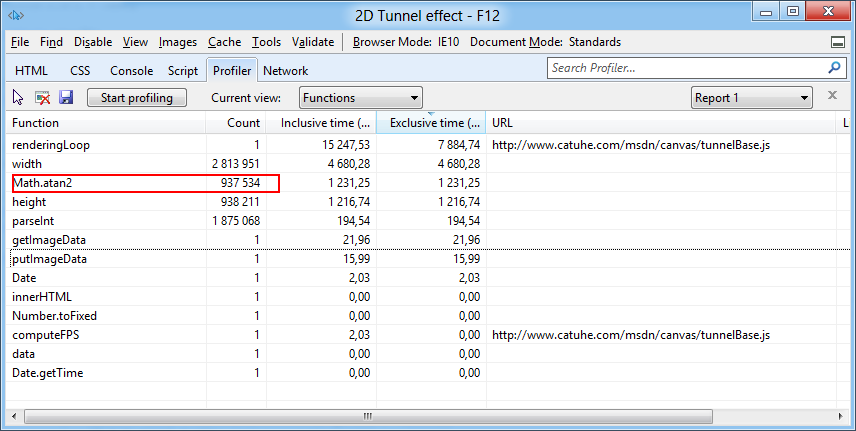
Task: Select the Profiler tab
Action: pos(232,70)
